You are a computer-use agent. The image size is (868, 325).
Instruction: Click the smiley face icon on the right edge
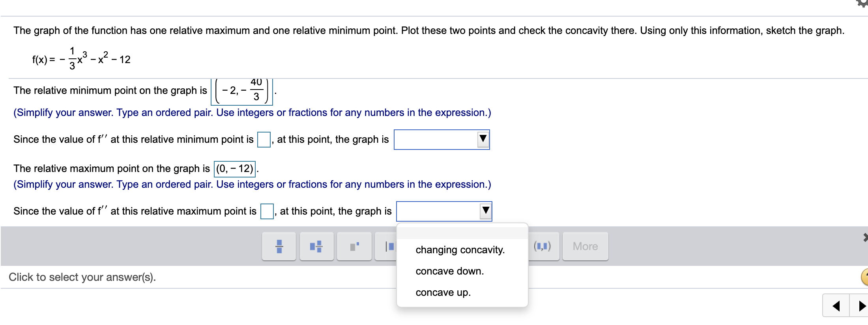865,277
